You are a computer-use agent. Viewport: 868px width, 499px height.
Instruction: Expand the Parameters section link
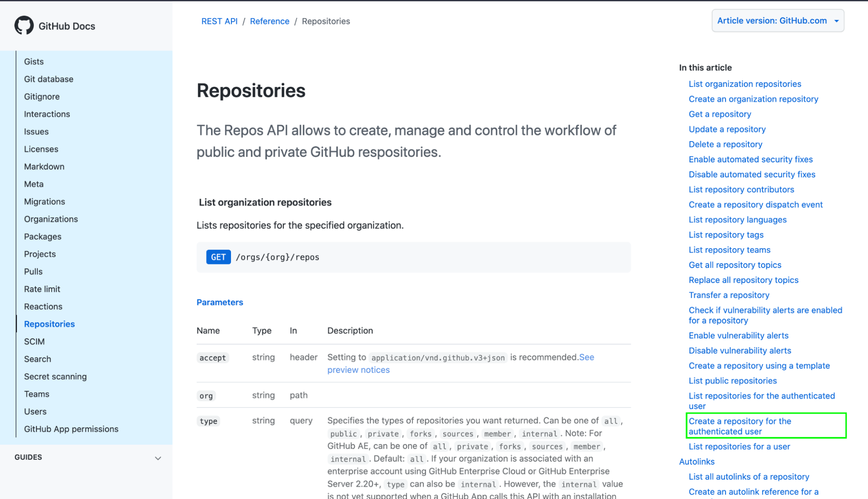pyautogui.click(x=220, y=302)
